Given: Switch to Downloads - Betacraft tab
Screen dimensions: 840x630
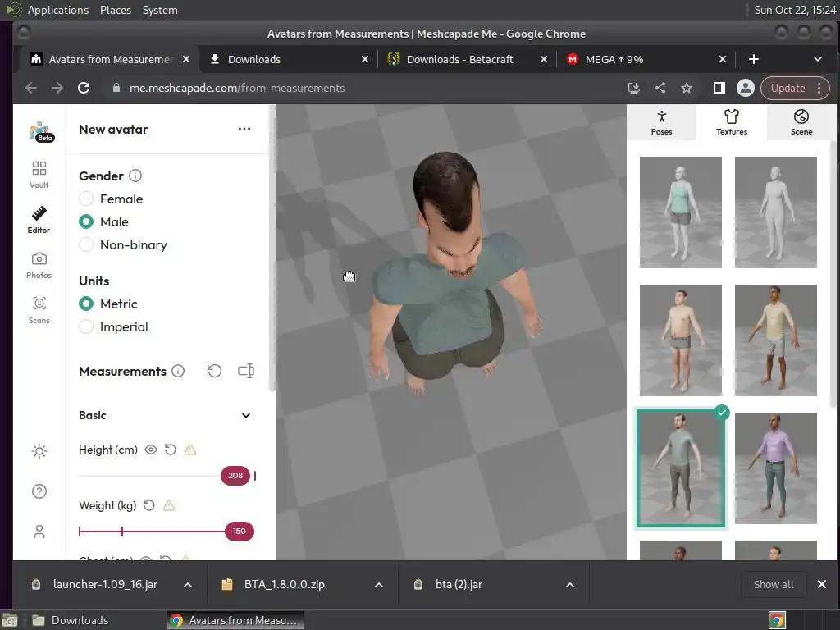Looking at the screenshot, I should (467, 59).
